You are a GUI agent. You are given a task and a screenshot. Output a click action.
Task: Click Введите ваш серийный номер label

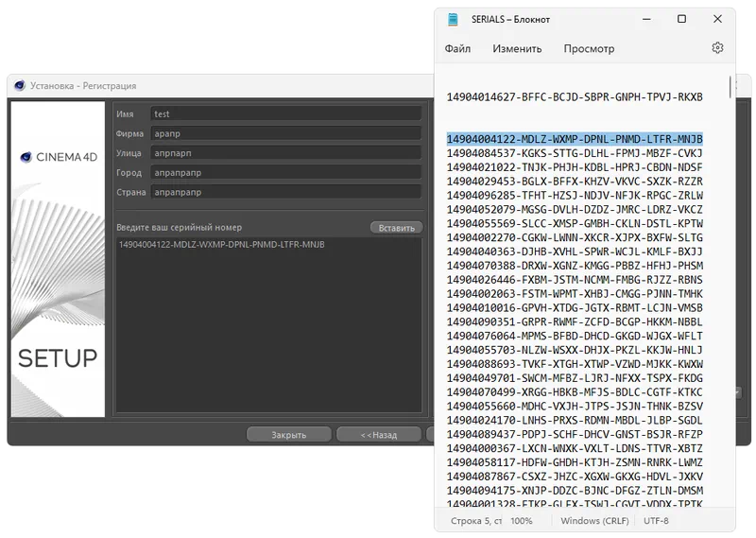[x=179, y=227]
